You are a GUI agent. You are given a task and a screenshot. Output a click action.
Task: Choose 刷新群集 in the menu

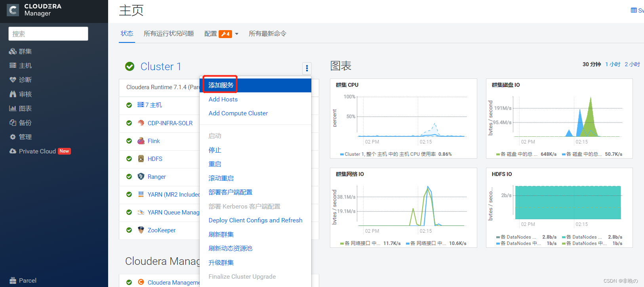pyautogui.click(x=221, y=235)
